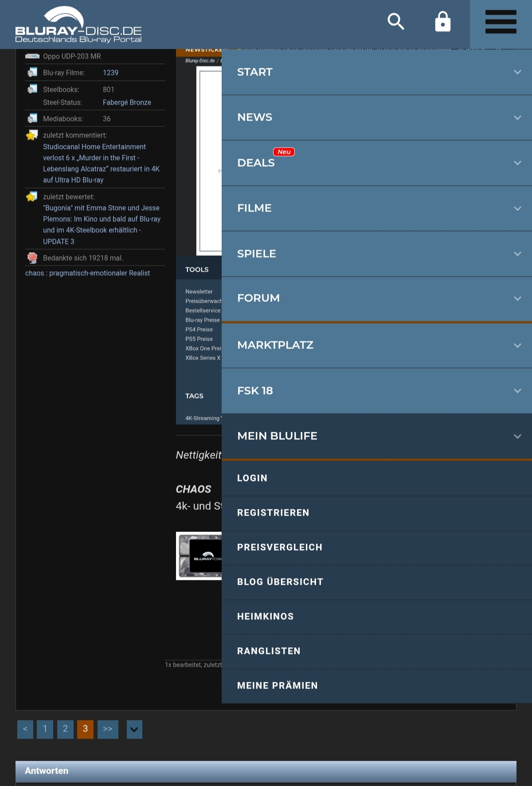Select FORUM in navigation menu

pos(258,298)
